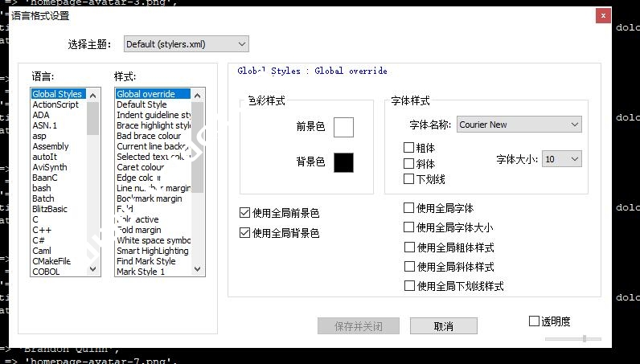Viewport: 640px width, 364px height.
Task: Expand the 字体名称 Courier New dropdown
Action: [x=519, y=125]
